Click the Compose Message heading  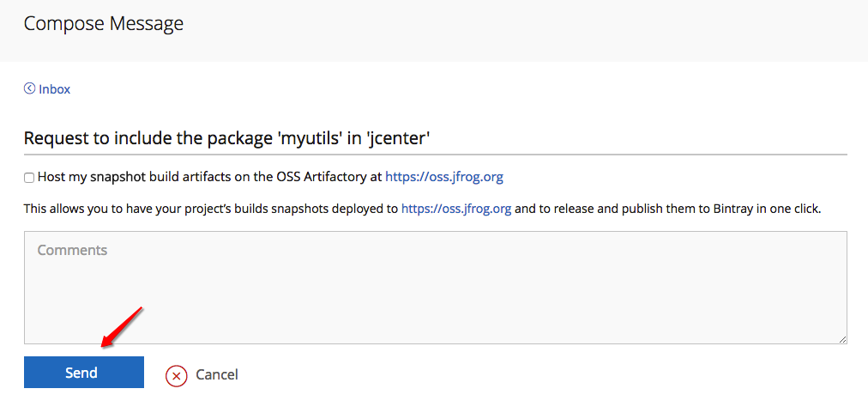[x=104, y=23]
